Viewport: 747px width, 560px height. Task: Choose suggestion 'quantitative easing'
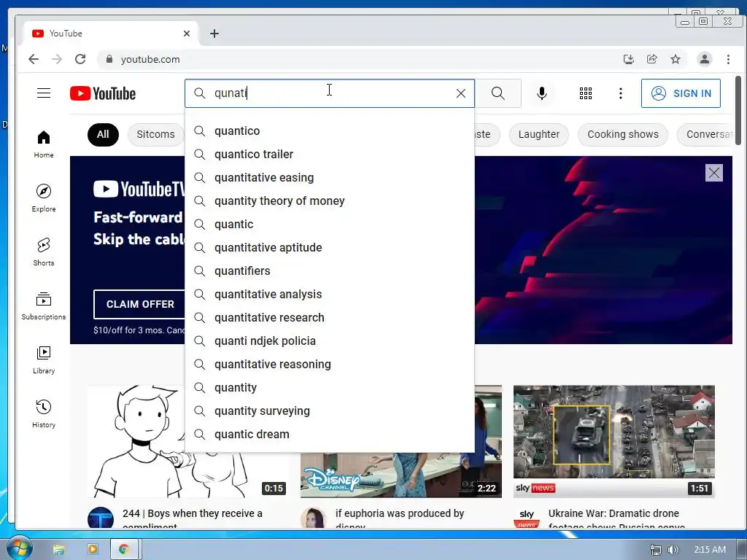(x=330, y=178)
